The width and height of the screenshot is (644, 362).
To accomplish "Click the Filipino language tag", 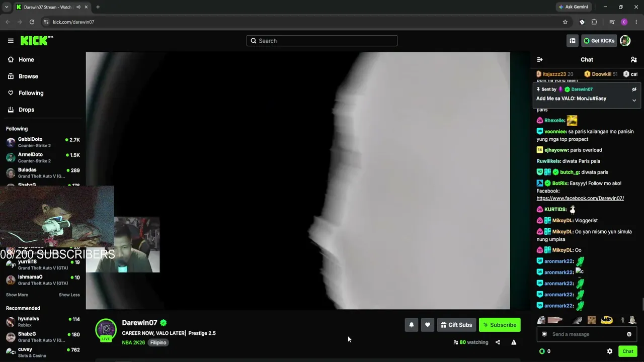I will (x=158, y=342).
